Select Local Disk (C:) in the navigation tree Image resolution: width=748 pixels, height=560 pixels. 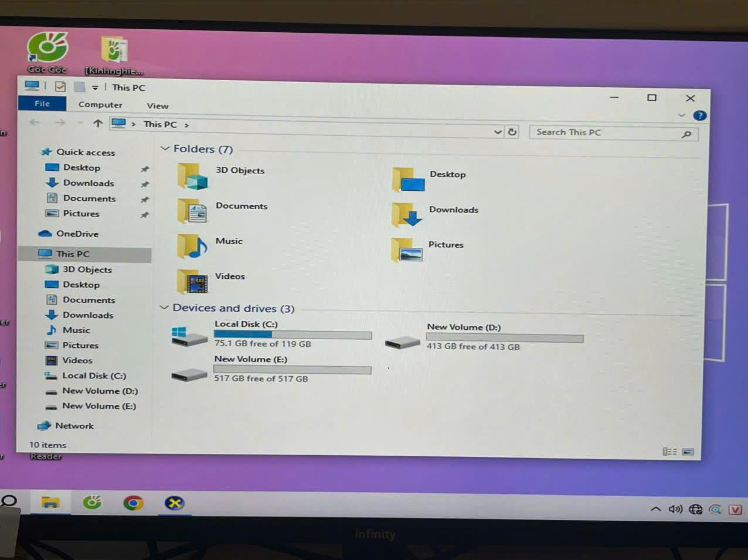point(94,376)
